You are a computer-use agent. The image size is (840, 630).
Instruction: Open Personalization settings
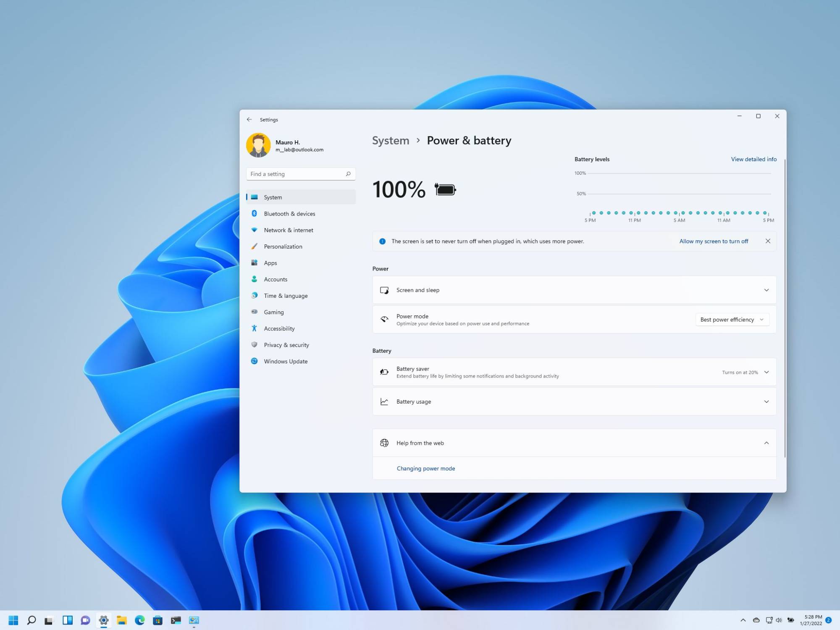(283, 246)
